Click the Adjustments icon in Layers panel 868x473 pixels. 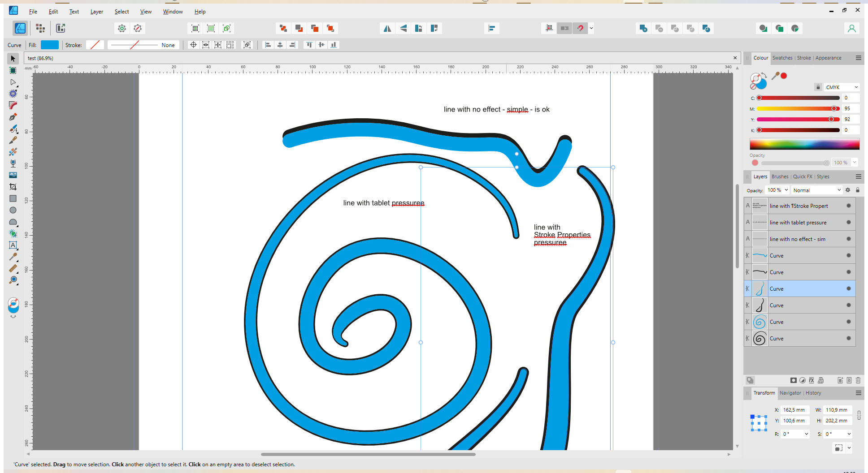click(803, 380)
